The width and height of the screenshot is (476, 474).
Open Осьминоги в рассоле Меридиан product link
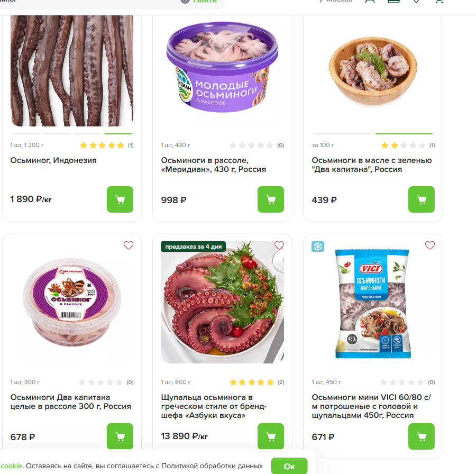click(214, 165)
